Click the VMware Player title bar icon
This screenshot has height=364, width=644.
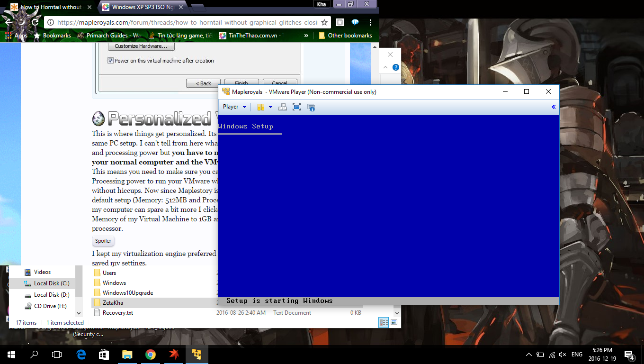coord(226,91)
